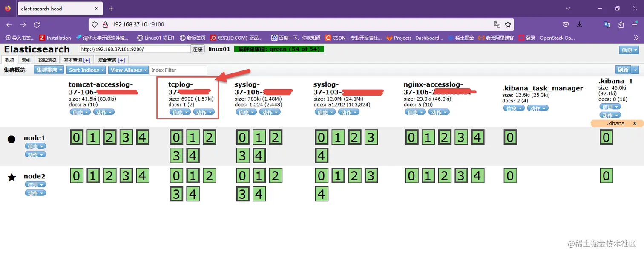Open the View Aliases dropdown

point(129,70)
